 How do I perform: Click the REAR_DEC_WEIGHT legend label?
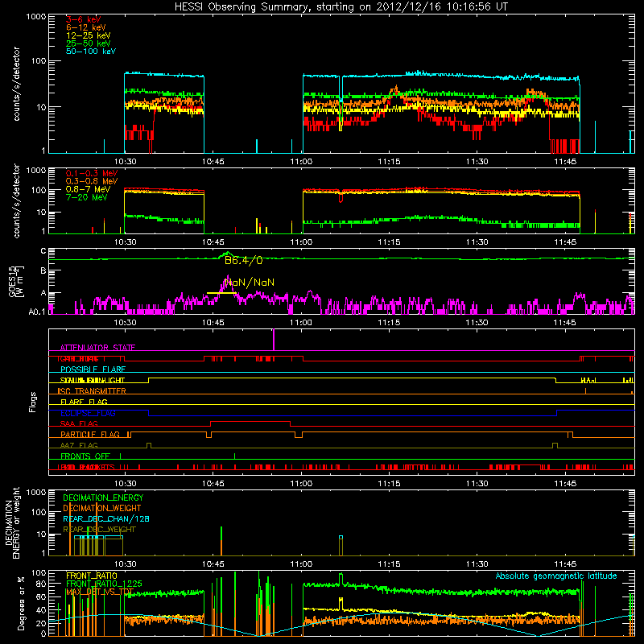tap(99, 530)
